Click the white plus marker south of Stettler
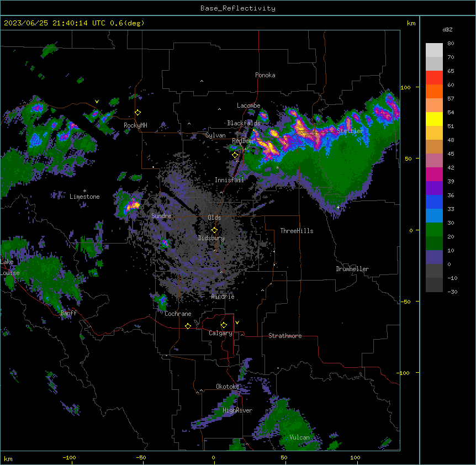Image resolution: width=476 pixels, height=465 pixels. pos(338,207)
